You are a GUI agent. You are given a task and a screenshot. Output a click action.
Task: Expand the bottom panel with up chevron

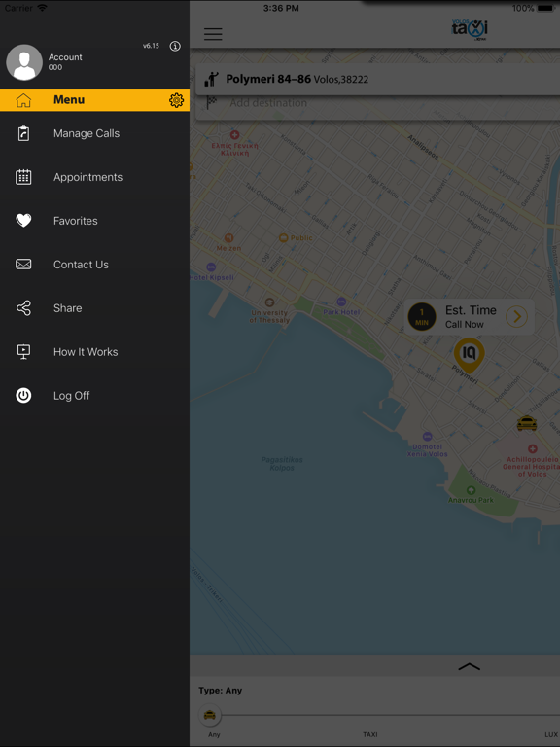469,666
